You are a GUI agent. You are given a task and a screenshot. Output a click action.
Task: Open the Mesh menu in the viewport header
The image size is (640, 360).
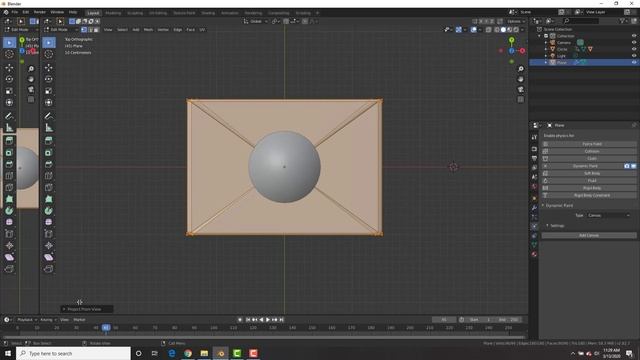click(x=148, y=30)
